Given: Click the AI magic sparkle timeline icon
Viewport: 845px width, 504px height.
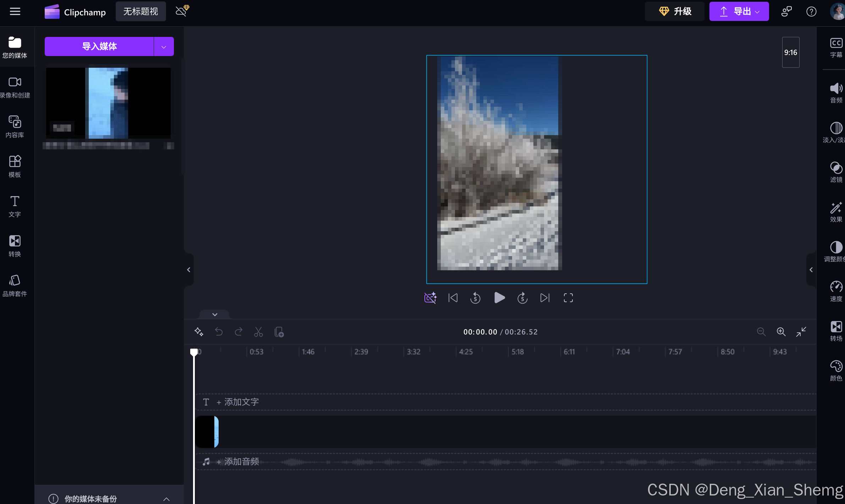Looking at the screenshot, I should pyautogui.click(x=199, y=332).
